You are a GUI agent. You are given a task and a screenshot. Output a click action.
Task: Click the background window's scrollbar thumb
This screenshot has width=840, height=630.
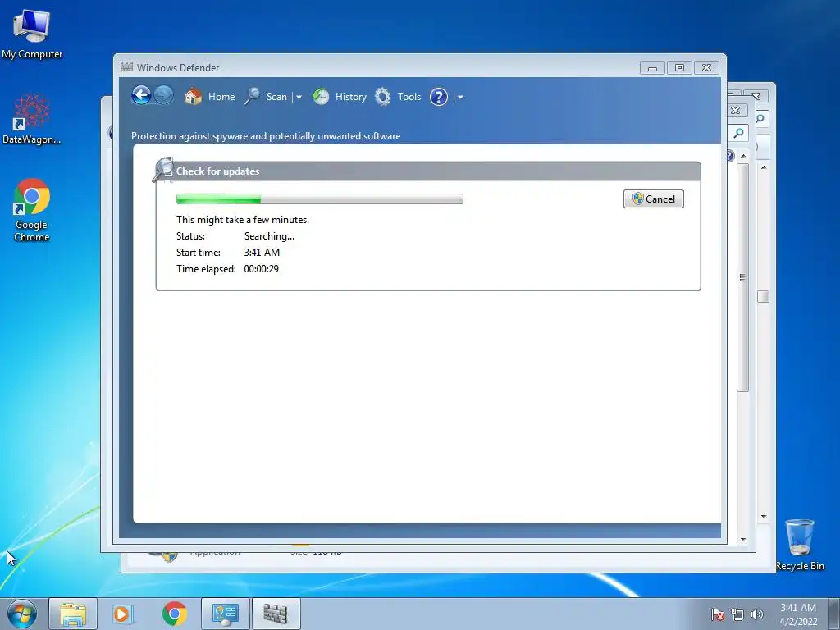[x=742, y=277]
